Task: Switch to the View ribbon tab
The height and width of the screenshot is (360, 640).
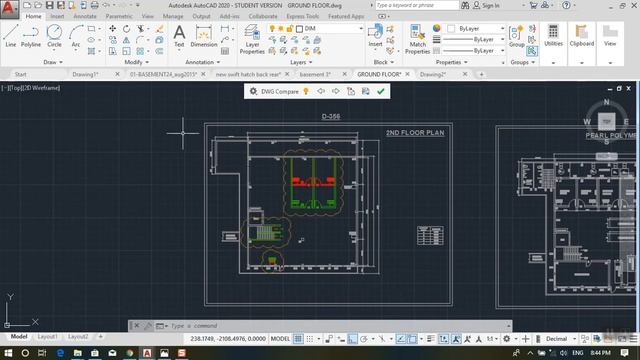Action: [x=147, y=16]
